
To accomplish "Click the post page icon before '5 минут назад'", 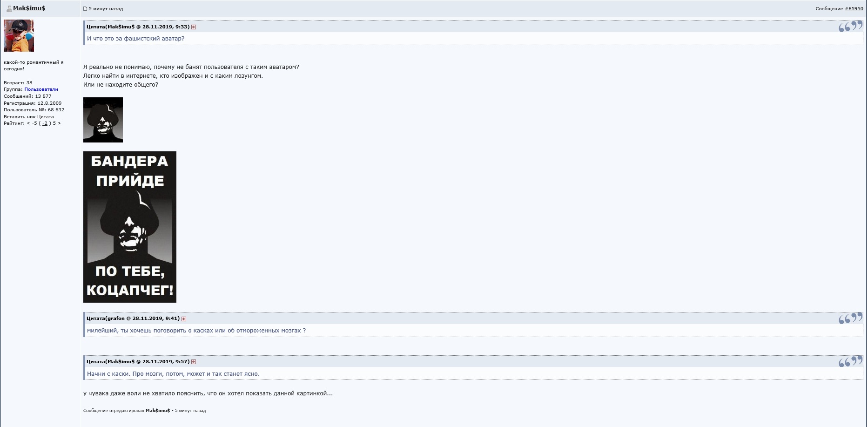I will pos(85,9).
